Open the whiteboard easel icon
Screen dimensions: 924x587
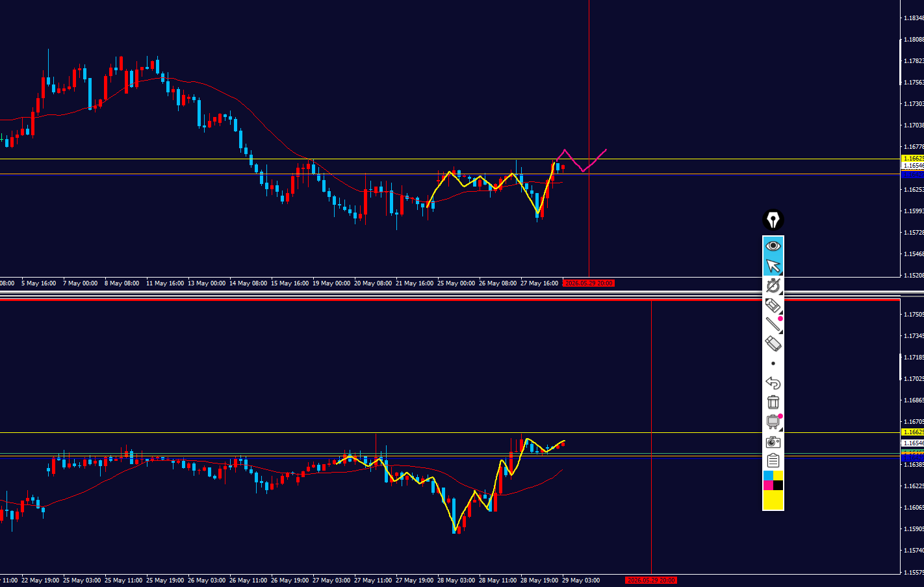click(773, 422)
